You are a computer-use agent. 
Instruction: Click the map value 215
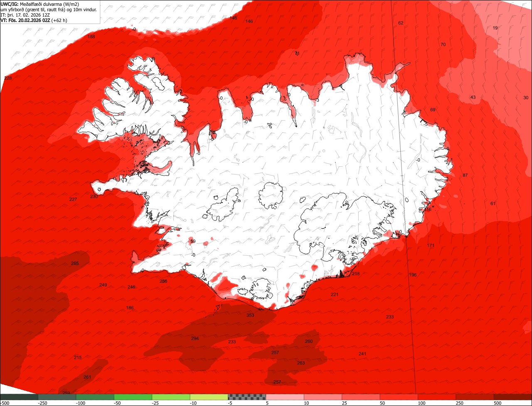pyautogui.click(x=78, y=357)
